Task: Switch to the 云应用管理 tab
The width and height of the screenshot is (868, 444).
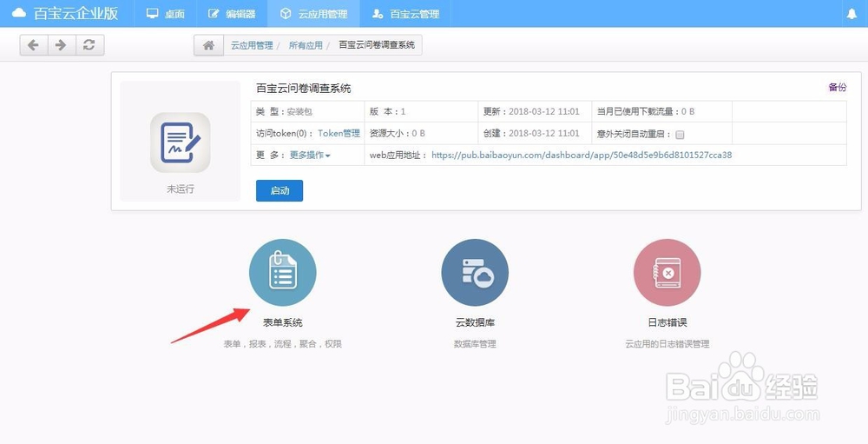Action: click(313, 14)
